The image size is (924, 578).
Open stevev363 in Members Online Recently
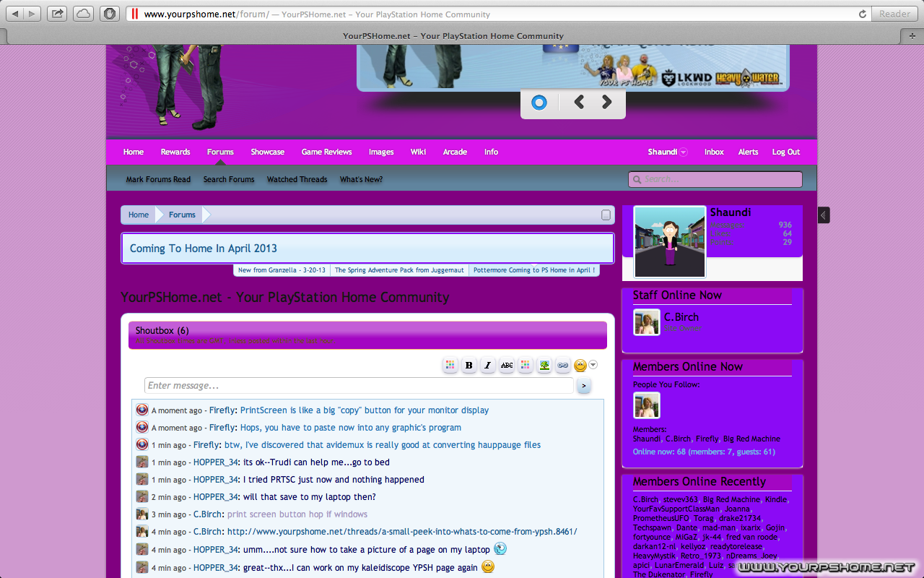tap(681, 499)
